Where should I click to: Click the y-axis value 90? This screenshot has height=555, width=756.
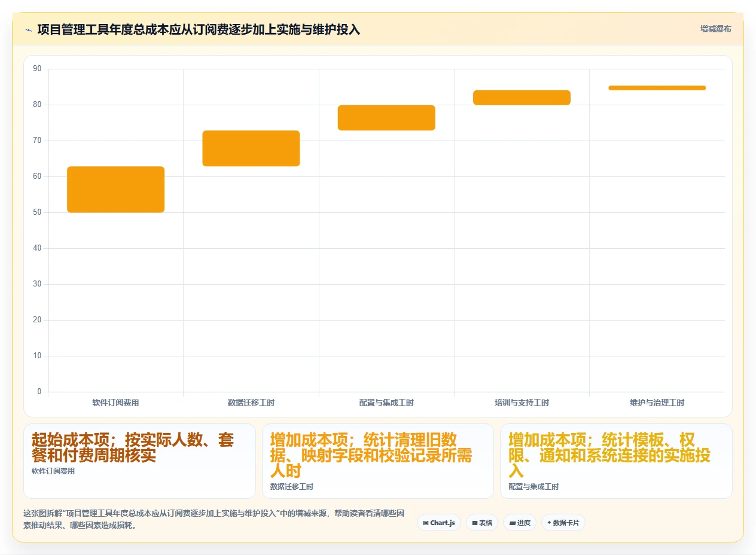pyautogui.click(x=37, y=69)
